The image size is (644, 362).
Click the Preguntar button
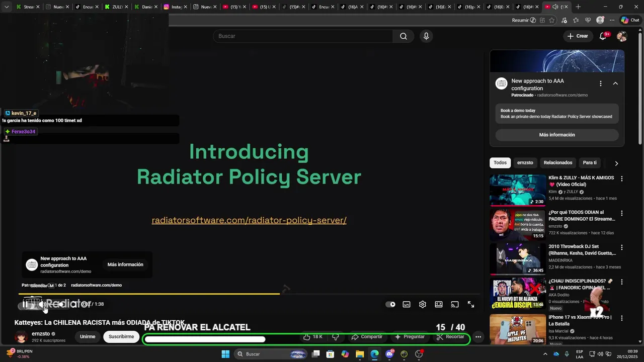[x=410, y=337]
